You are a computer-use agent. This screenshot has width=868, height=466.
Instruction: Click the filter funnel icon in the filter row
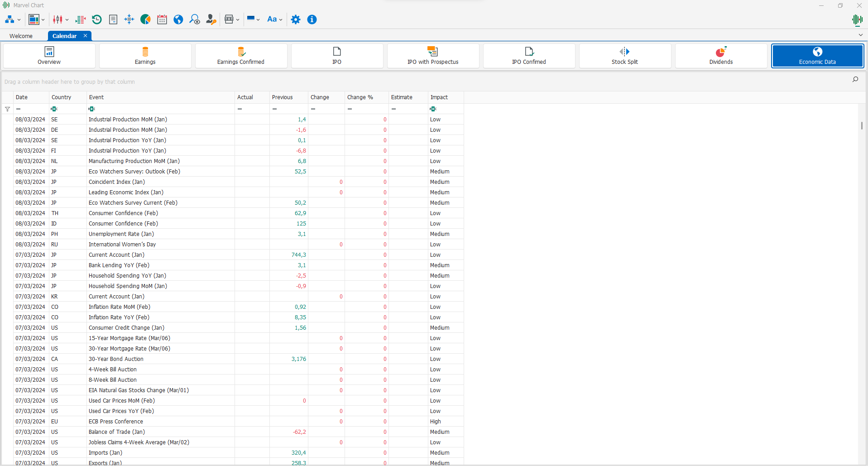point(8,109)
